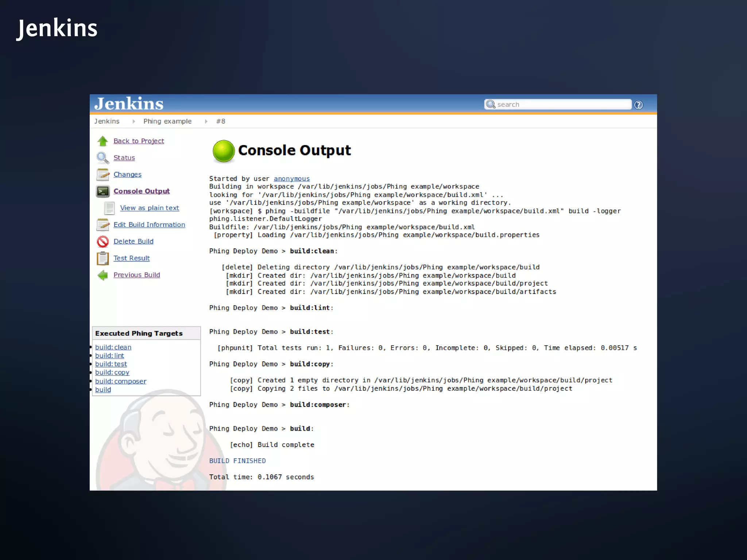Jump to build target link in sidebar
This screenshot has height=560, width=747.
point(103,390)
